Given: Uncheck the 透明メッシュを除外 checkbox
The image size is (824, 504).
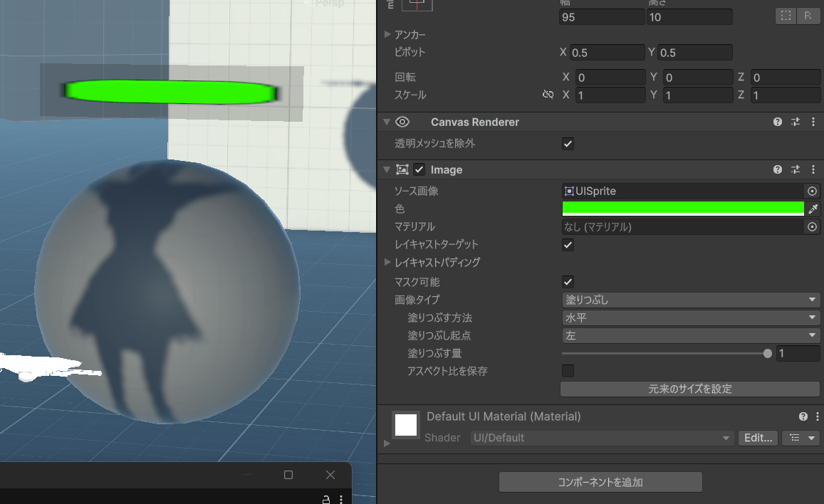Looking at the screenshot, I should pyautogui.click(x=568, y=144).
